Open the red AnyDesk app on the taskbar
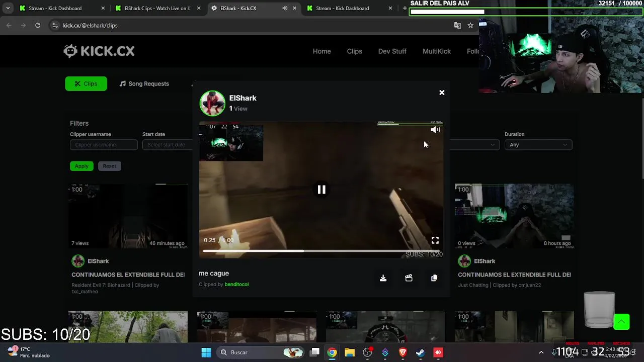The image size is (644, 362). 438,352
